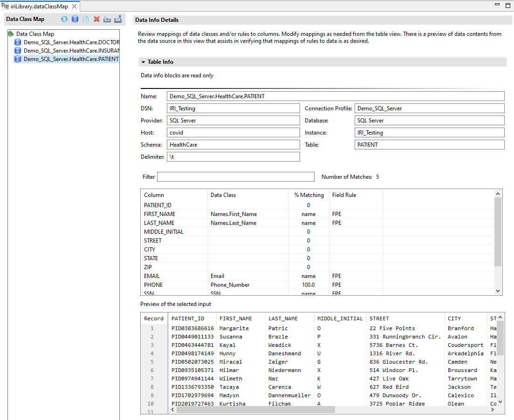Viewport: 514px width, 420px height.
Task: Click the red X delete icon
Action: click(96, 19)
